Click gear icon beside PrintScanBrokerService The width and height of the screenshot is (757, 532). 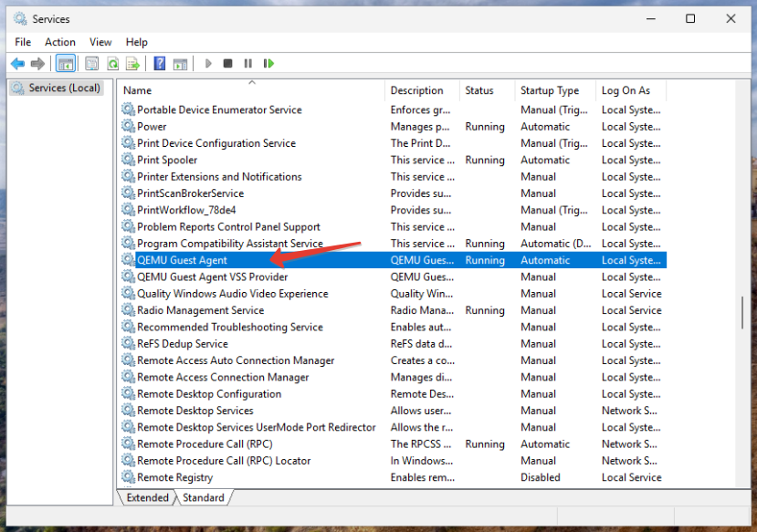(x=128, y=193)
